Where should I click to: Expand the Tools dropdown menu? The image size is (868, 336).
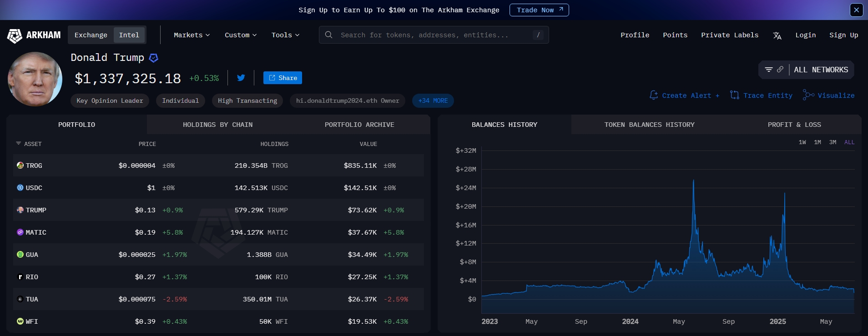(285, 35)
